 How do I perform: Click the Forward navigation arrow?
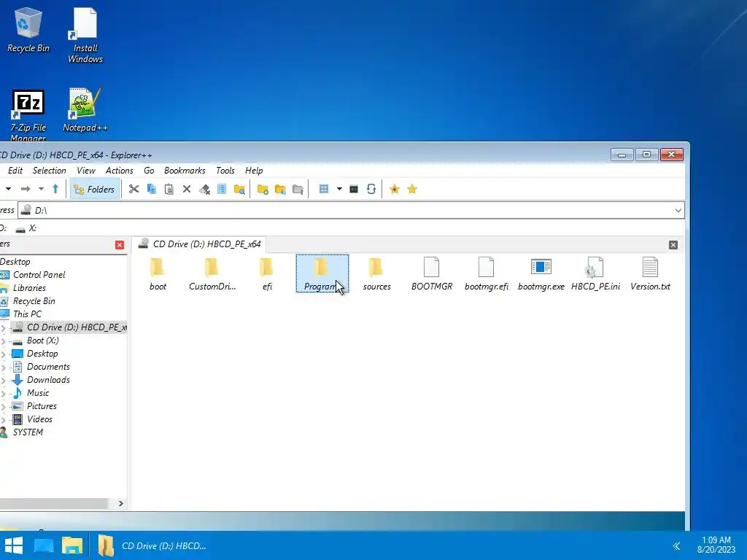point(26,189)
